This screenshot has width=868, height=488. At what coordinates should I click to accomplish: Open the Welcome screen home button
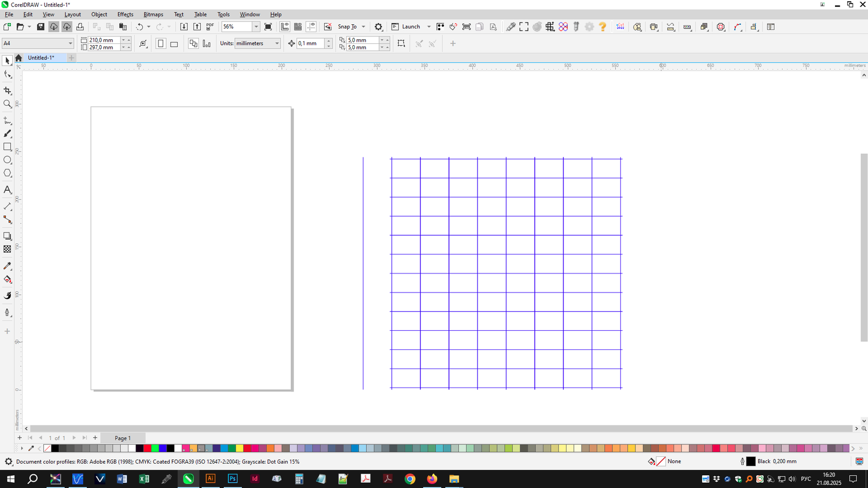point(19,58)
